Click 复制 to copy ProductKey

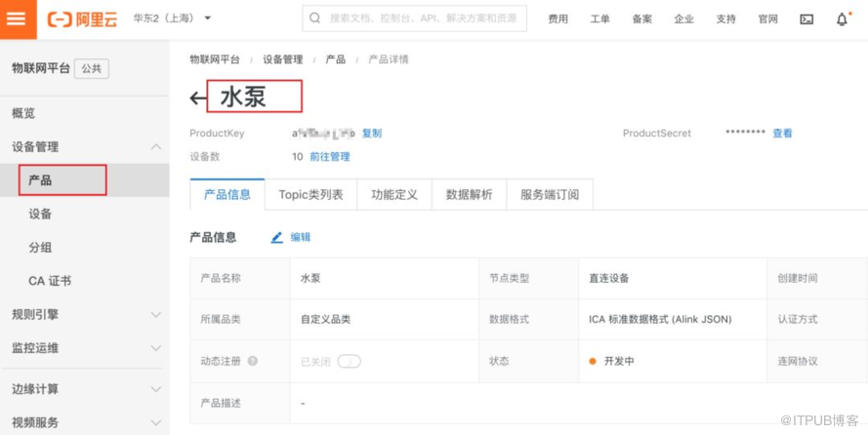coord(372,134)
